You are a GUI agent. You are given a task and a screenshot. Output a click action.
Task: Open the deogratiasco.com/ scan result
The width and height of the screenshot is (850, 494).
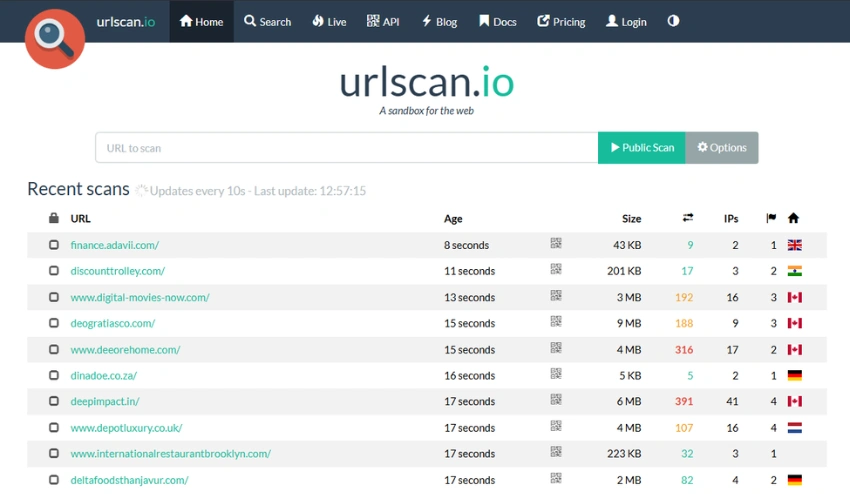(x=113, y=323)
